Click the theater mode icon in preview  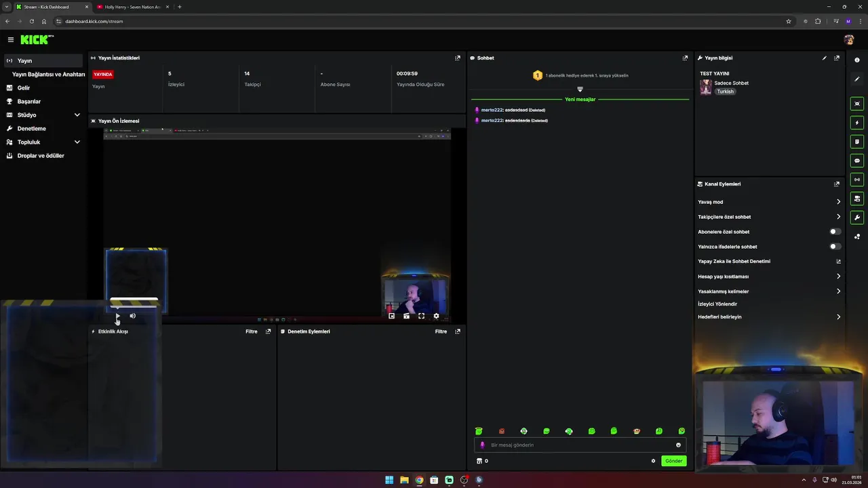tap(406, 316)
